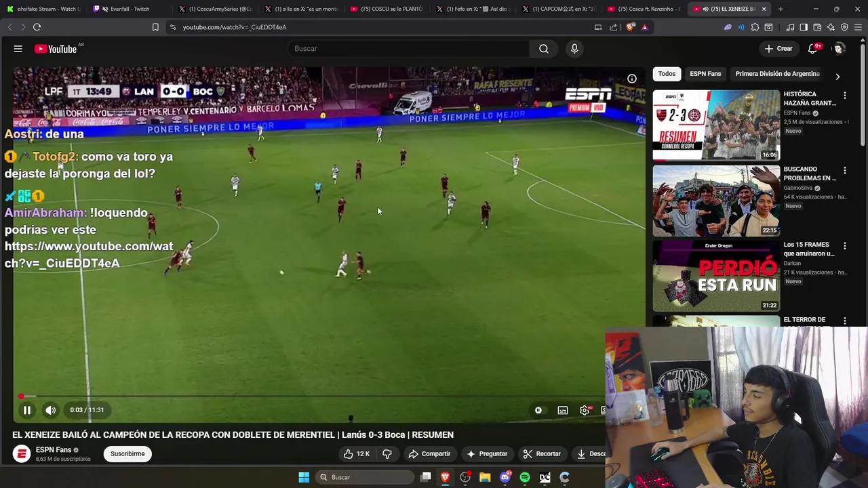Reload the page in the browser

pos(37,27)
